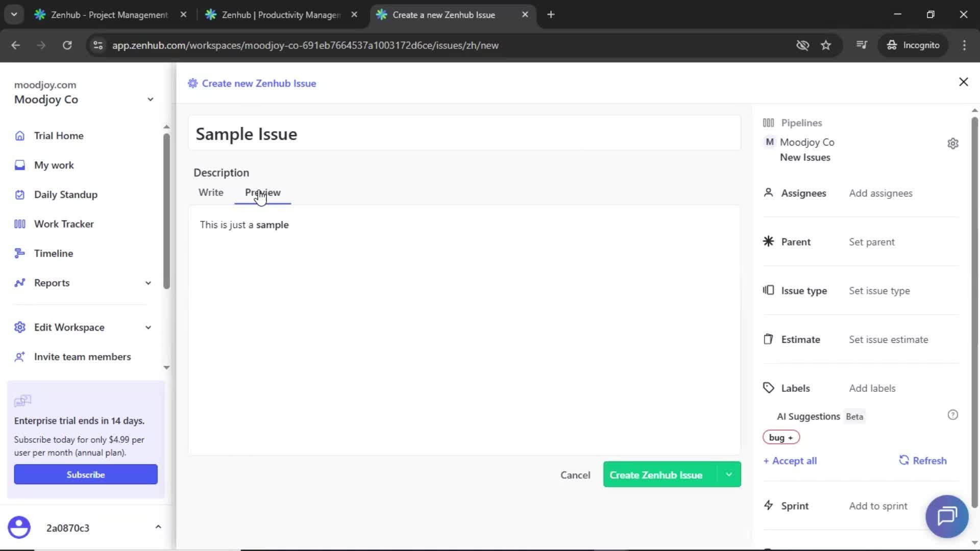Open the Work Tracker pipelines icon

coord(19,223)
